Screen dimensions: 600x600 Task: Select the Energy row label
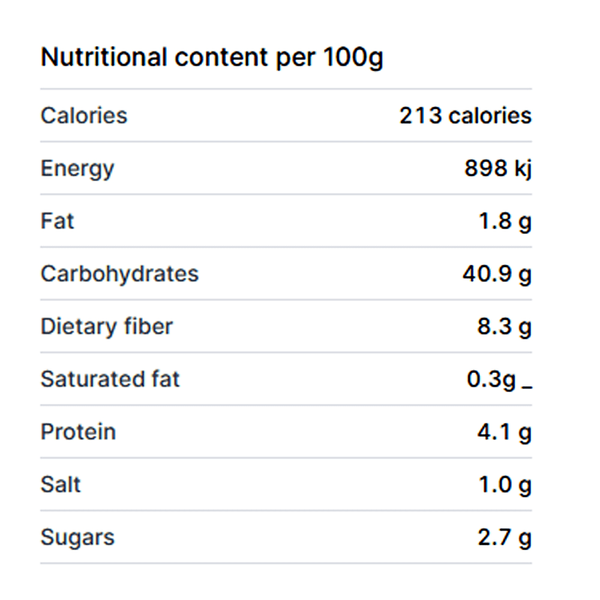point(77,168)
